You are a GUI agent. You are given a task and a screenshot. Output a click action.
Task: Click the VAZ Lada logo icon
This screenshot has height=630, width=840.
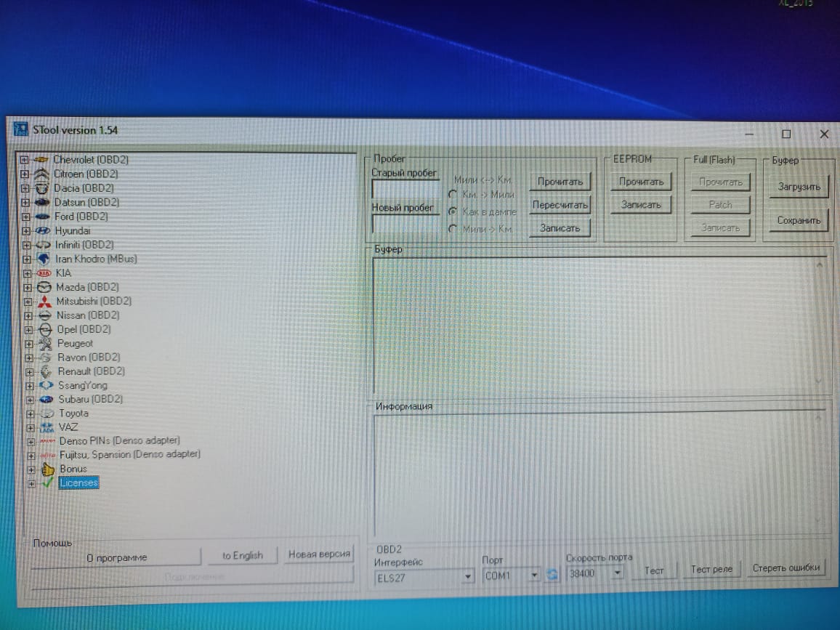(47, 427)
